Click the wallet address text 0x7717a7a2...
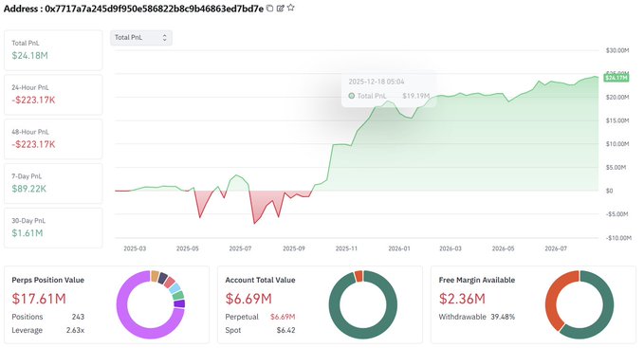644x348 pixels. [154, 9]
